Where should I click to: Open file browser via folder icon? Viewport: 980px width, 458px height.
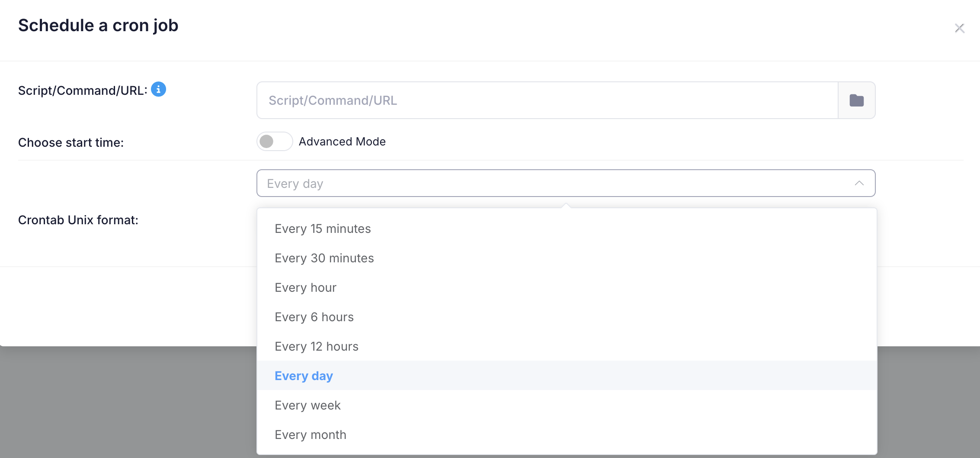pos(856,100)
